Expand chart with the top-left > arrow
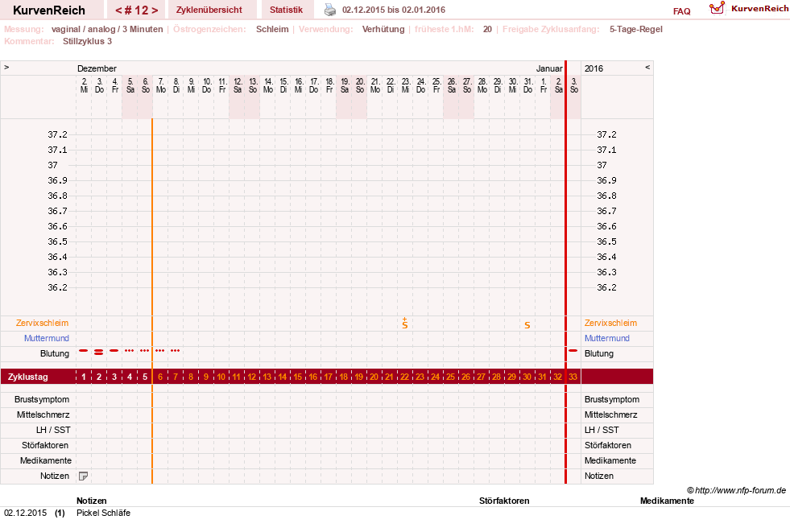The width and height of the screenshot is (790, 532). click(6, 67)
